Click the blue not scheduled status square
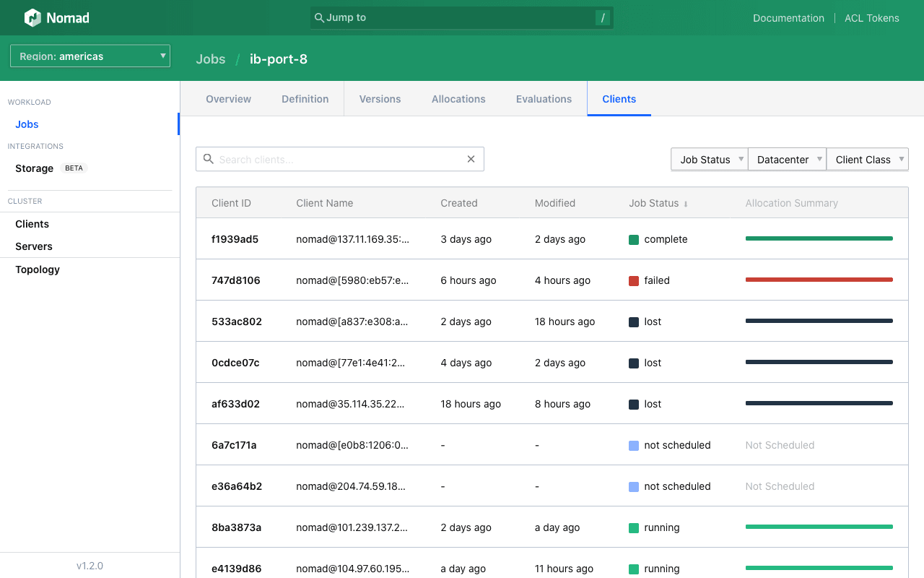The height and width of the screenshot is (578, 924). pyautogui.click(x=633, y=444)
